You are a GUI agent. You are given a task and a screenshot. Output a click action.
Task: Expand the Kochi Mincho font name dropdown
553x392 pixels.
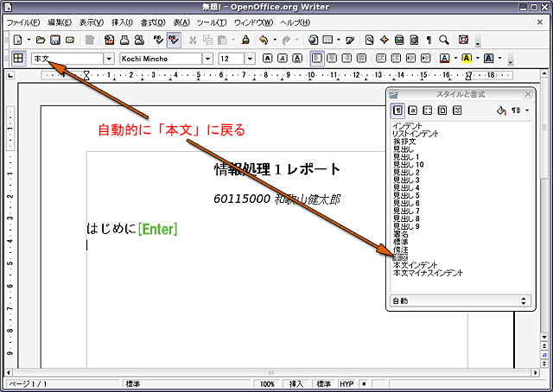click(x=207, y=59)
